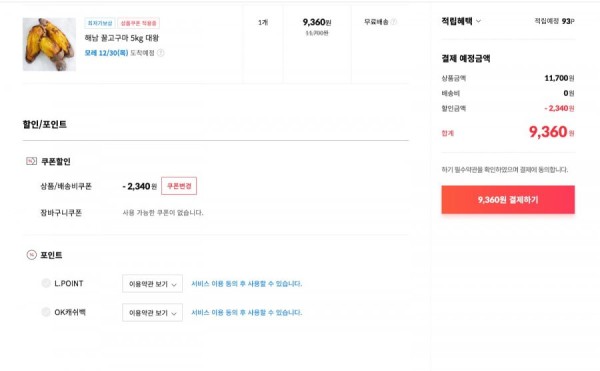The image size is (600, 371).
Task: Click the free shipping info question icon
Action: [393, 22]
